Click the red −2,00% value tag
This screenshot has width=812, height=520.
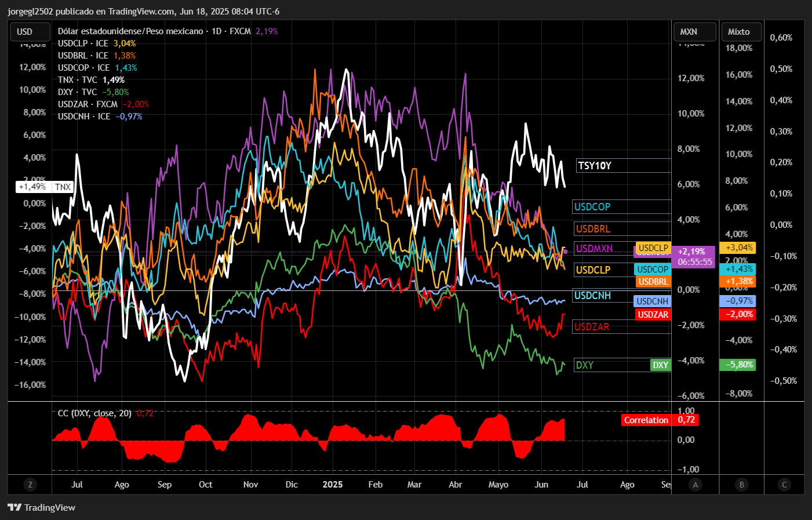coord(738,314)
